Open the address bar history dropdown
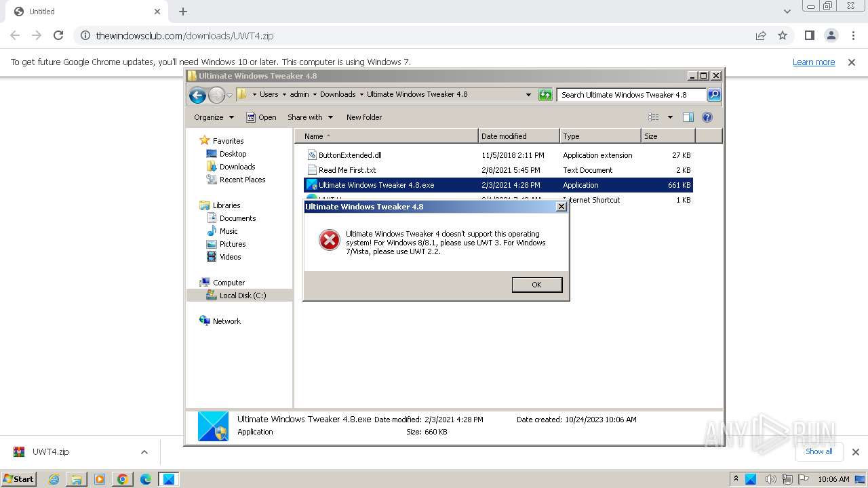Image resolution: width=868 pixels, height=488 pixels. coord(528,95)
